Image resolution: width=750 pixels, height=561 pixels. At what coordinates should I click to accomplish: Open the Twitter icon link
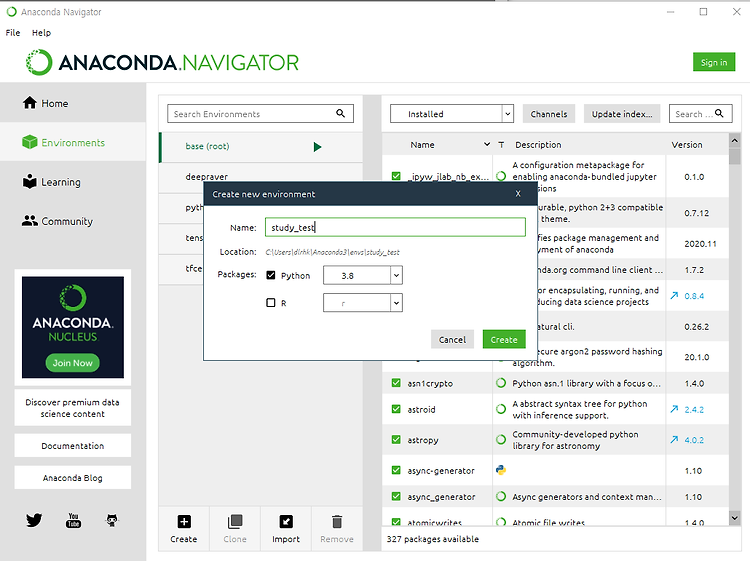point(34,520)
